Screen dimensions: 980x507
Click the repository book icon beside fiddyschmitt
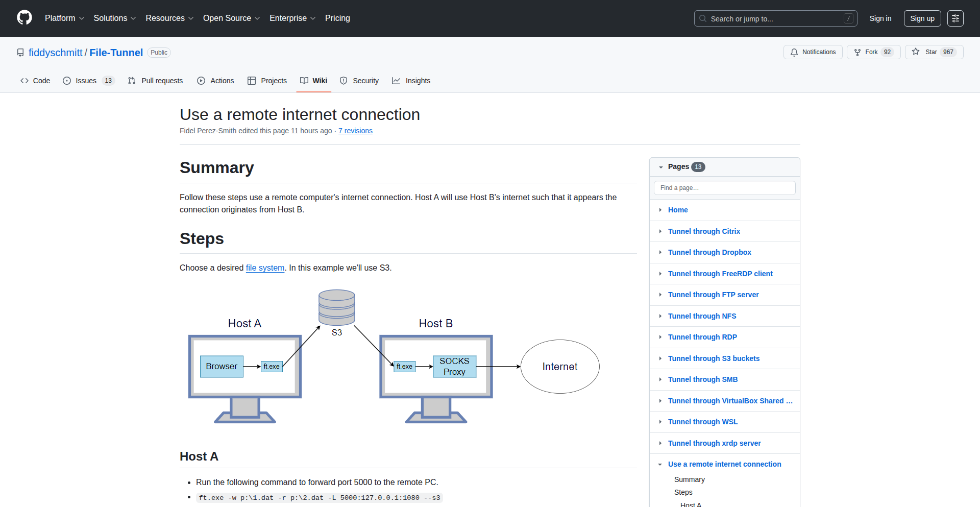click(20, 53)
